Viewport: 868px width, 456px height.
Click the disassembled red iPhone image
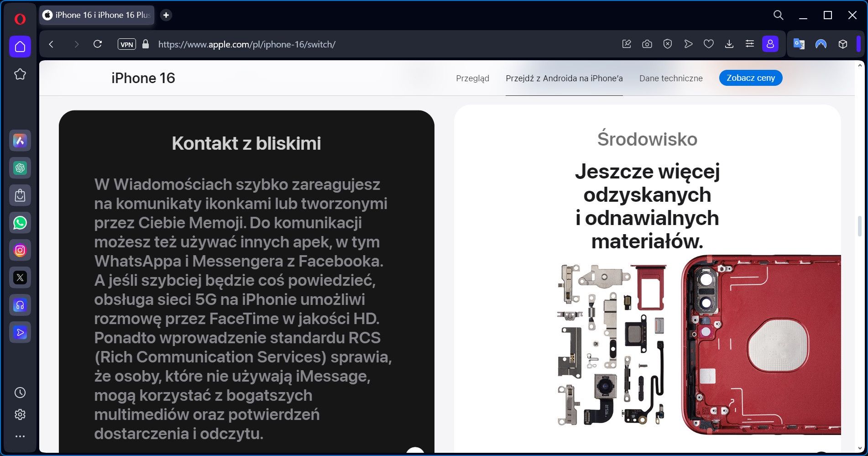pyautogui.click(x=699, y=346)
